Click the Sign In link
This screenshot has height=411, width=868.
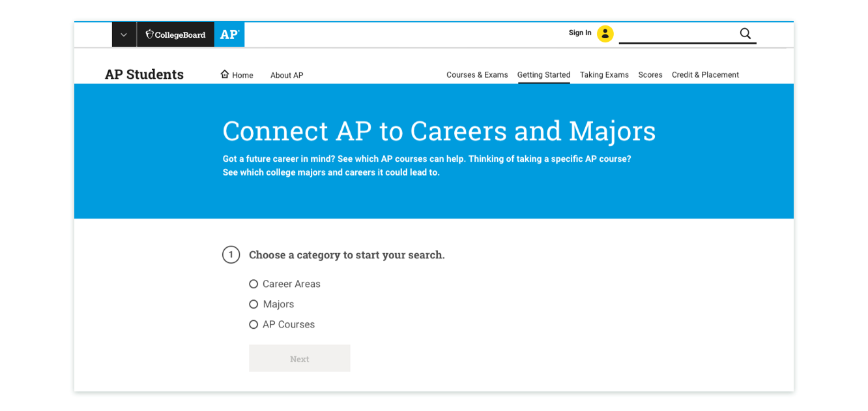580,33
